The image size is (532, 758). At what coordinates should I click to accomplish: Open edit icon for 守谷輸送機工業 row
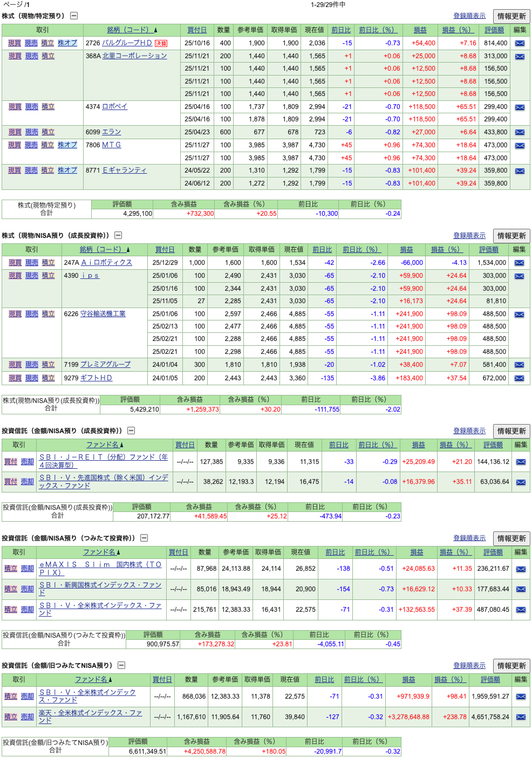[519, 315]
